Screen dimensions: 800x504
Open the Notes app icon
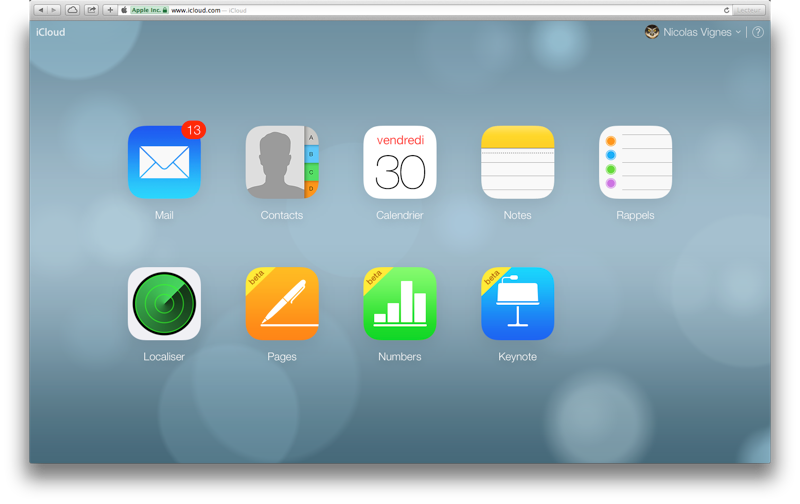pyautogui.click(x=517, y=162)
